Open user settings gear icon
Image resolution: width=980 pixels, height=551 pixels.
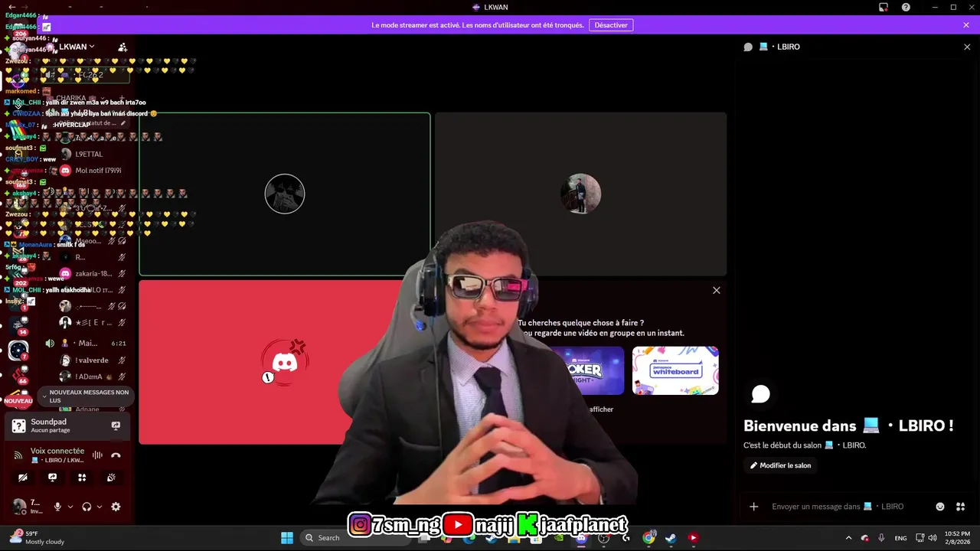[x=116, y=507]
